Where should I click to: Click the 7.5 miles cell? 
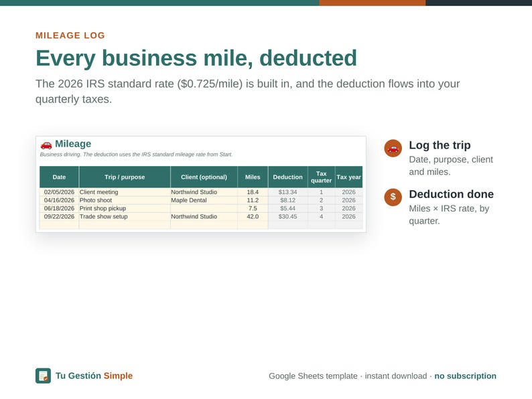coord(253,208)
